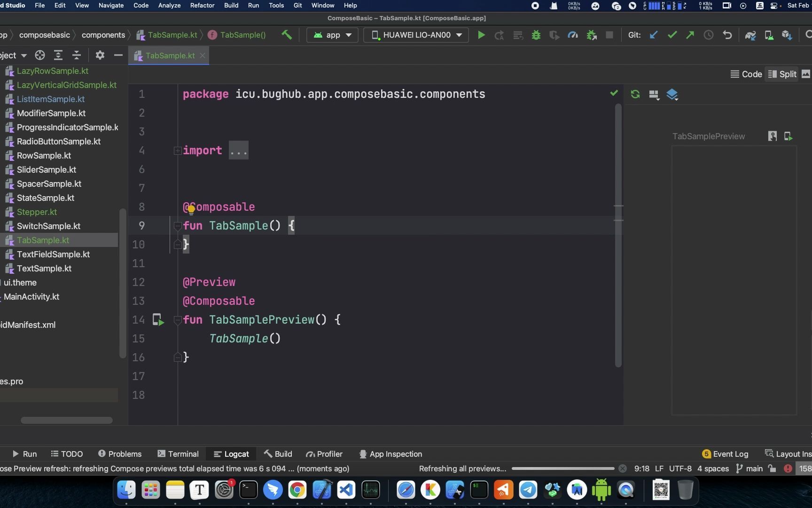
Task: Run TabSamplePreview via gutter run icon on line 14
Action: click(158, 320)
